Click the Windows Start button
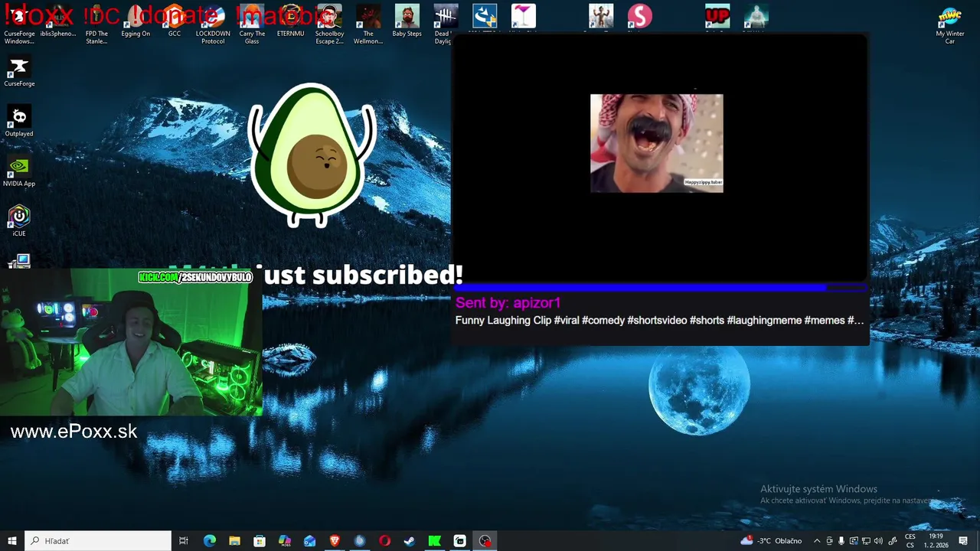980x551 pixels. pyautogui.click(x=11, y=541)
